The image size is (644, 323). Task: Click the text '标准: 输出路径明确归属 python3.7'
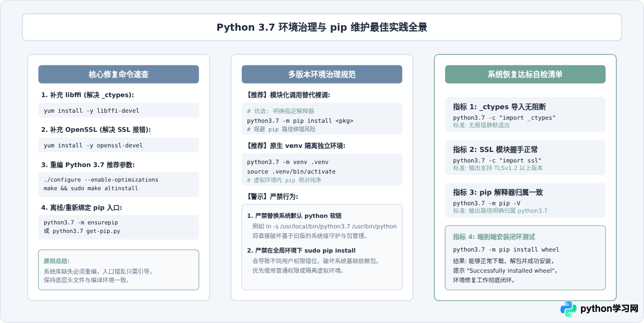point(500,211)
